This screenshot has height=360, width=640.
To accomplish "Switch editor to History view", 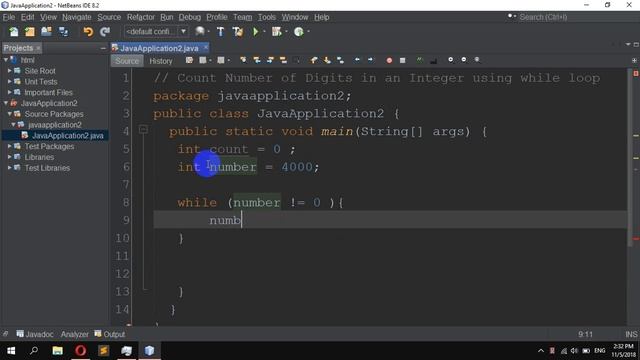I will [161, 61].
